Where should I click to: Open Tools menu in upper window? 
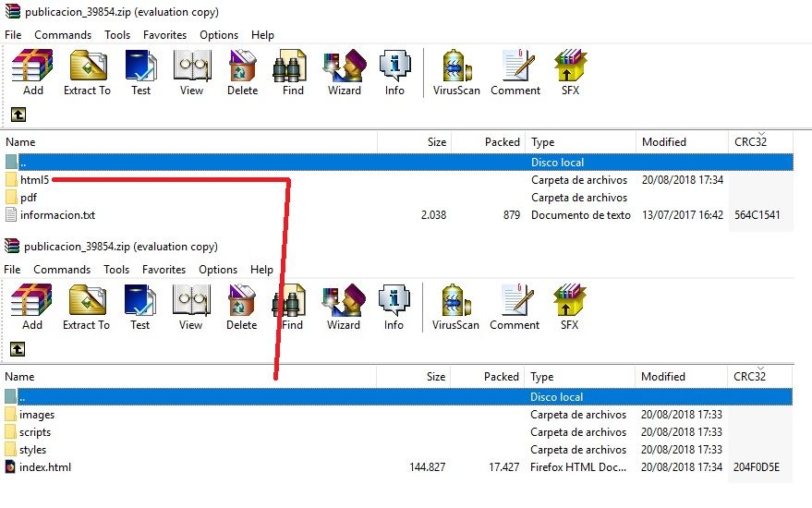[117, 35]
